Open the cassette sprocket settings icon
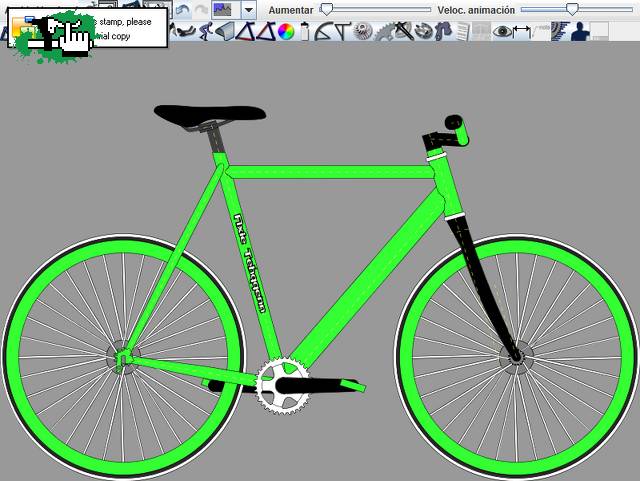The height and width of the screenshot is (481, 640). [x=363, y=32]
